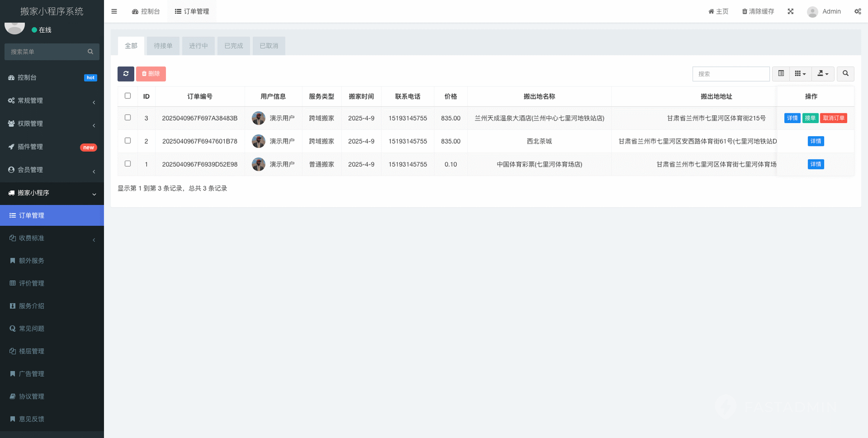The width and height of the screenshot is (868, 438).
Task: Click the table 搜索 input field
Action: (730, 74)
